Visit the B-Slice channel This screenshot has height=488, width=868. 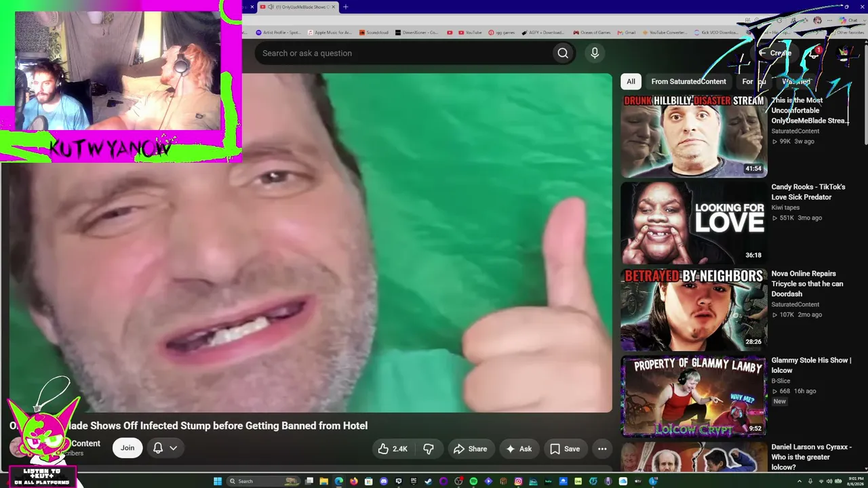[x=781, y=381]
